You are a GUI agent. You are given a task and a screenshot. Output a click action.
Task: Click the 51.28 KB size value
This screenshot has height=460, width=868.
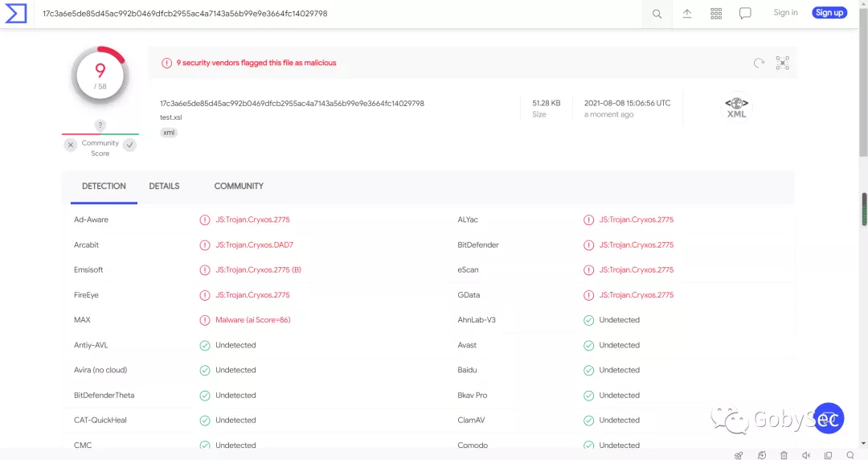click(546, 103)
